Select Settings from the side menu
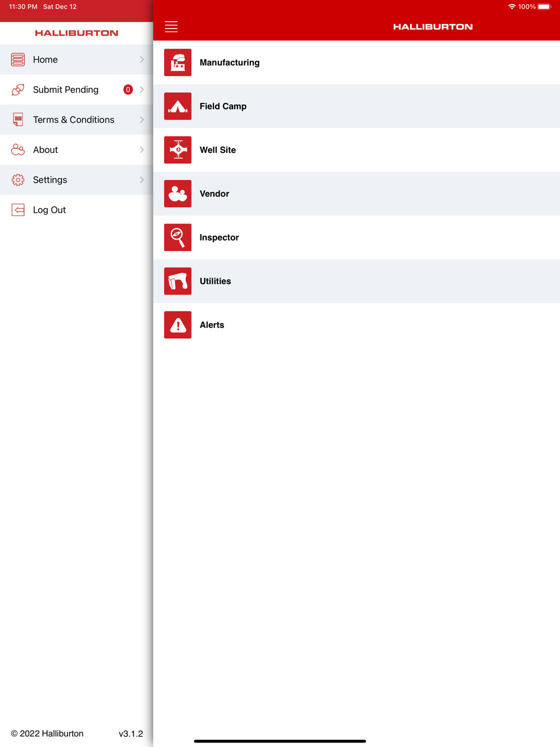Screen dimensions: 560x747 (77, 180)
